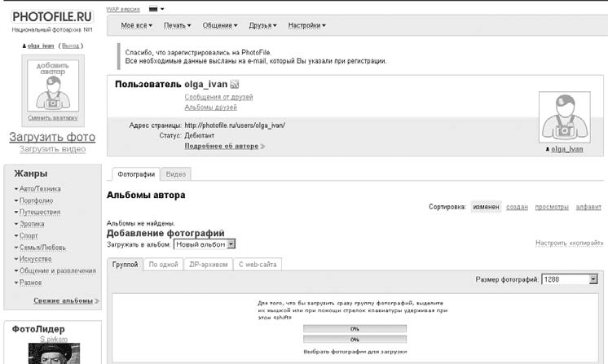Expand the Новый альбом album dropdown
608x364 pixels.
tap(205, 243)
